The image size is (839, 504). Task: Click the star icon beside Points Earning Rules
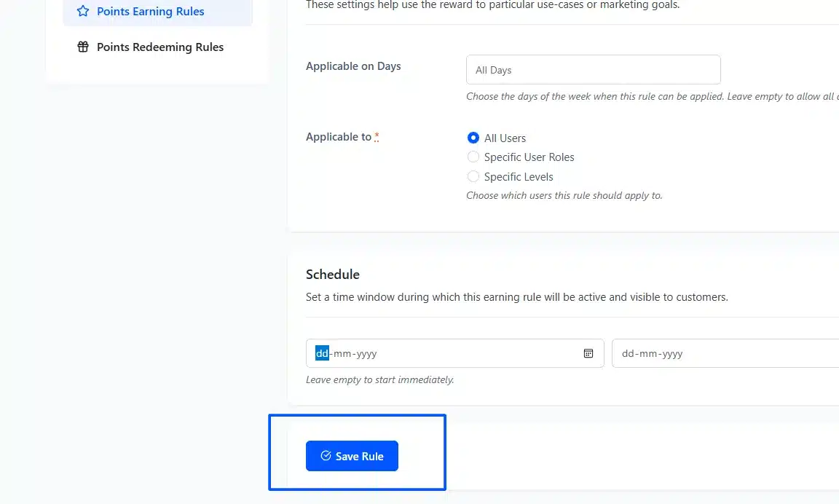81,11
